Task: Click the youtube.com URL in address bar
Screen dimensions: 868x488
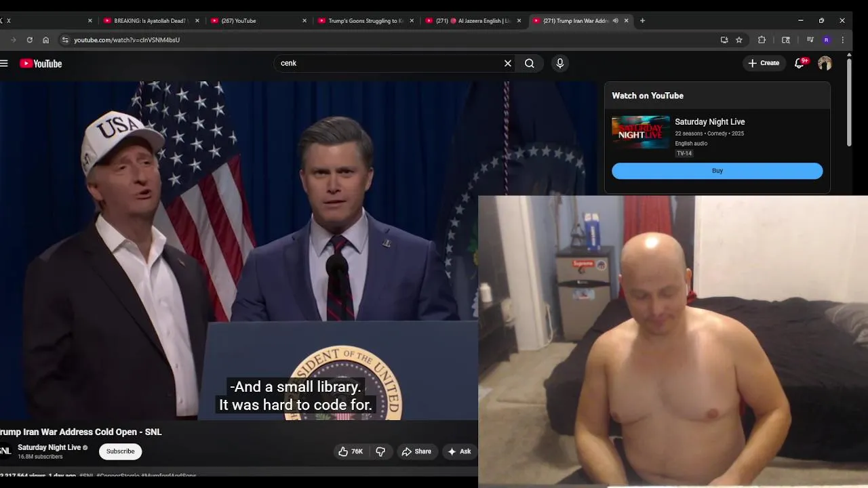Action: click(x=127, y=40)
